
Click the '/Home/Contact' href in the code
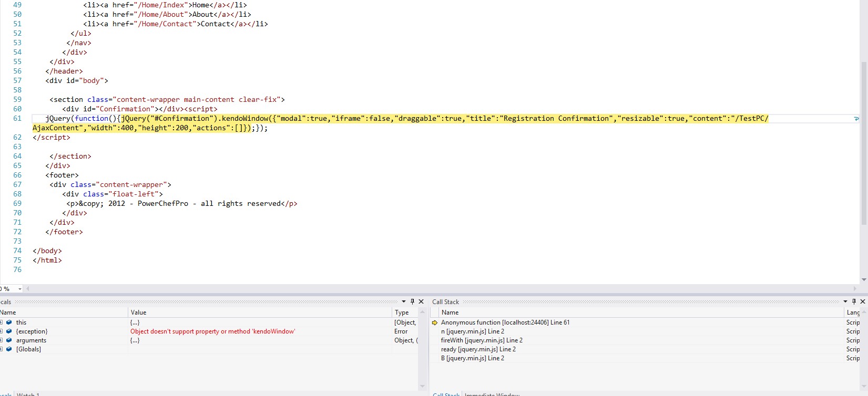[x=165, y=24]
